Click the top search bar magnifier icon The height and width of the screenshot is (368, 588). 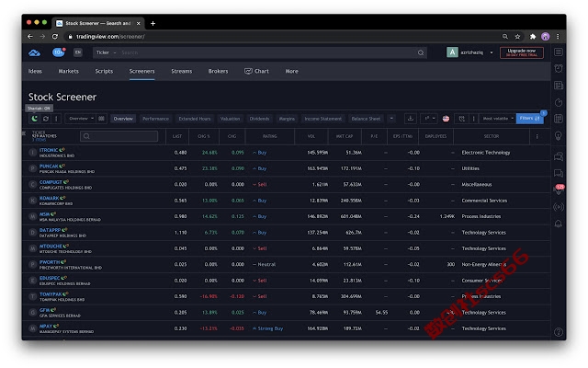click(421, 53)
